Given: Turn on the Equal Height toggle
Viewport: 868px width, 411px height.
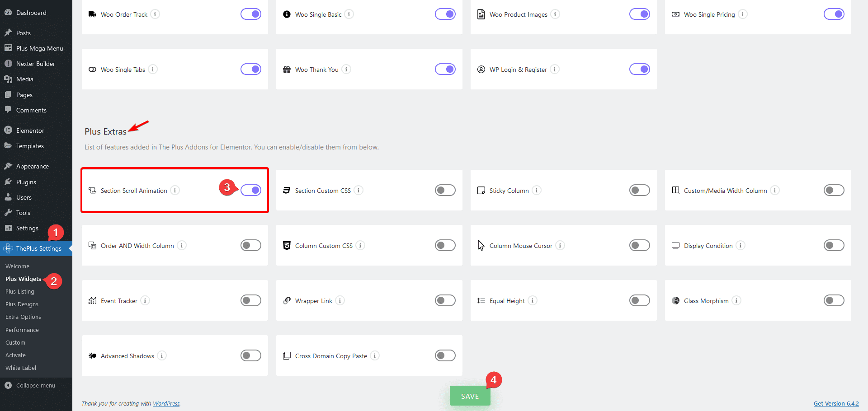Looking at the screenshot, I should click(639, 301).
